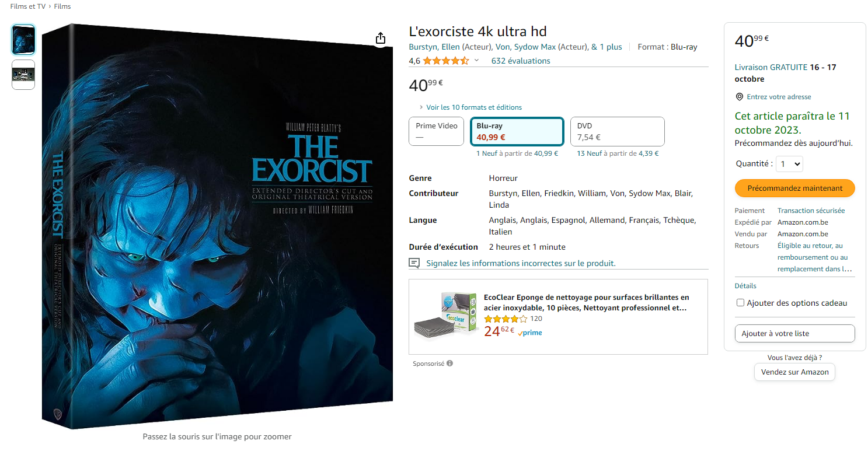Select the first product thumbnail

(x=23, y=40)
